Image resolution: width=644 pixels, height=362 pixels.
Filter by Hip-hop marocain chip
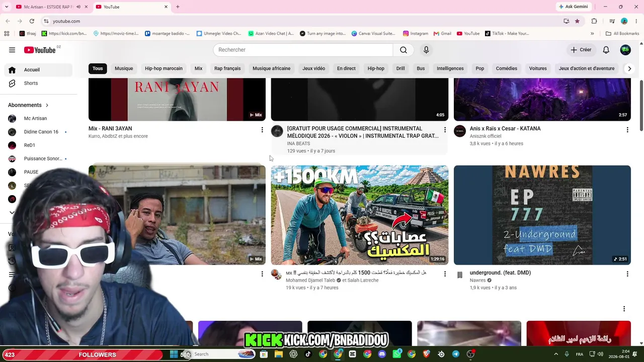coord(164,68)
